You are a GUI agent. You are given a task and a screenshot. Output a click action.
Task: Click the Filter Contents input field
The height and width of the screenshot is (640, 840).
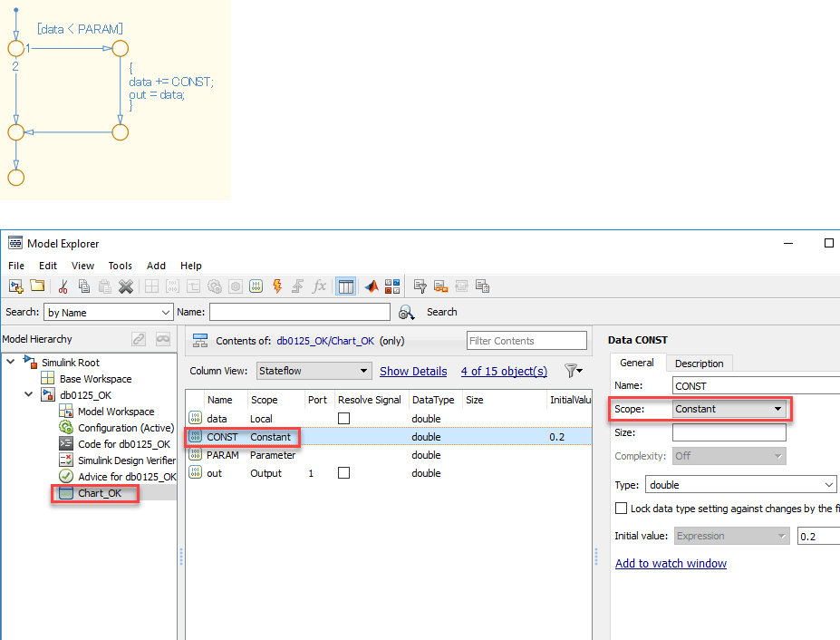(x=526, y=341)
